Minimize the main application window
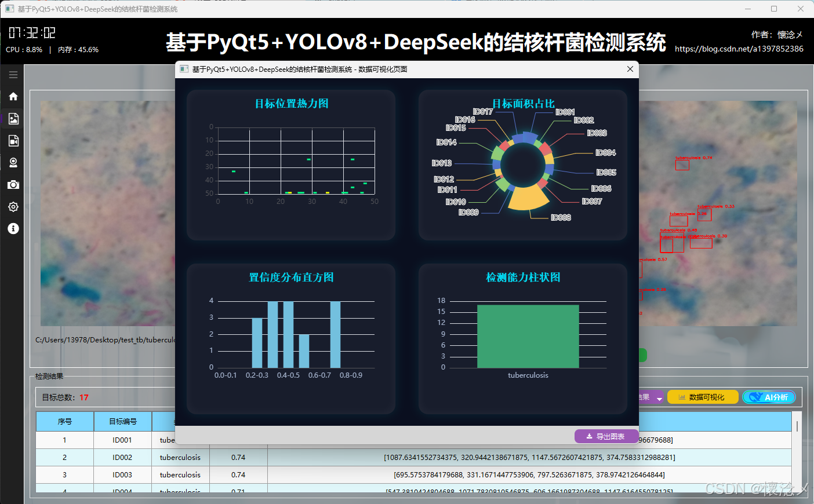The height and width of the screenshot is (504, 814). pyautogui.click(x=748, y=9)
